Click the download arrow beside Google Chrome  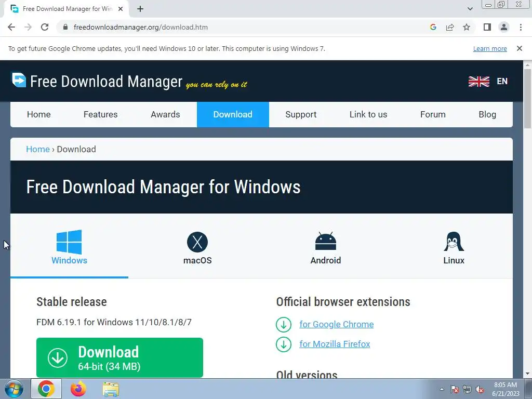284,324
